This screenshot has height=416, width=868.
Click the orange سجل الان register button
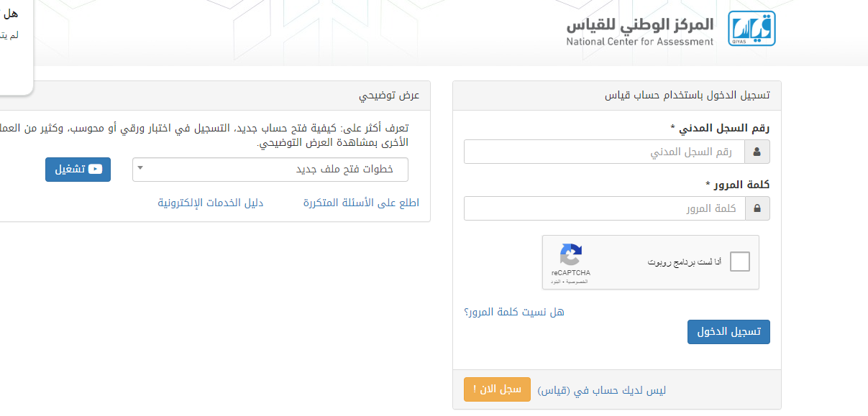tap(498, 389)
